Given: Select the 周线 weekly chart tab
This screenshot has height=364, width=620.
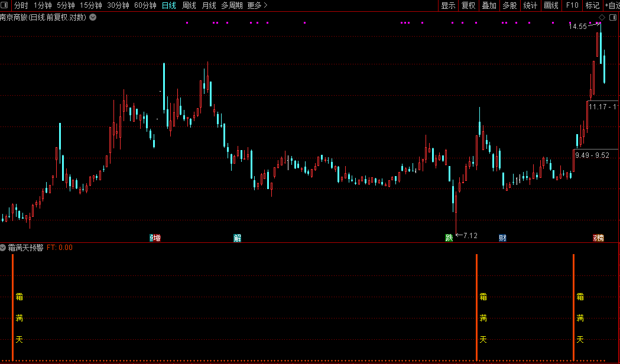Looking at the screenshot, I should [189, 5].
